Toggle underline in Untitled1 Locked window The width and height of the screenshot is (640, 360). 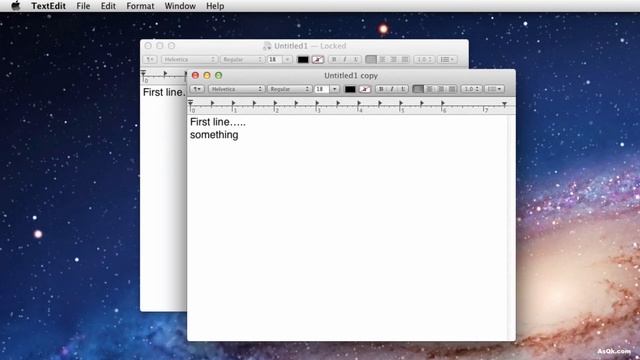pos(356,60)
